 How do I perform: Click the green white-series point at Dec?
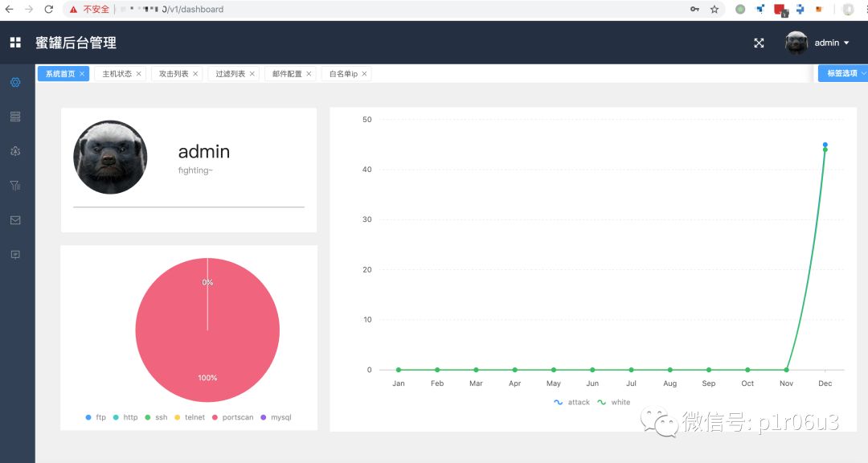coord(825,150)
